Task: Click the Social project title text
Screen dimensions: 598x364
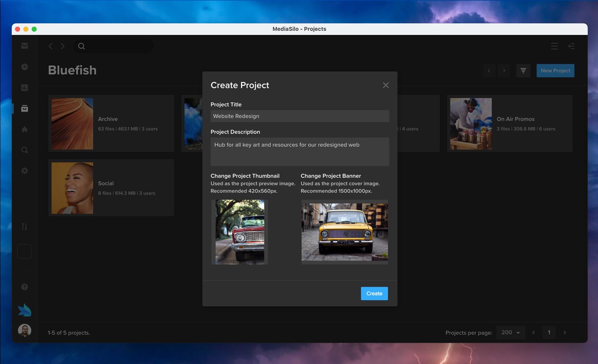Action: [x=106, y=183]
